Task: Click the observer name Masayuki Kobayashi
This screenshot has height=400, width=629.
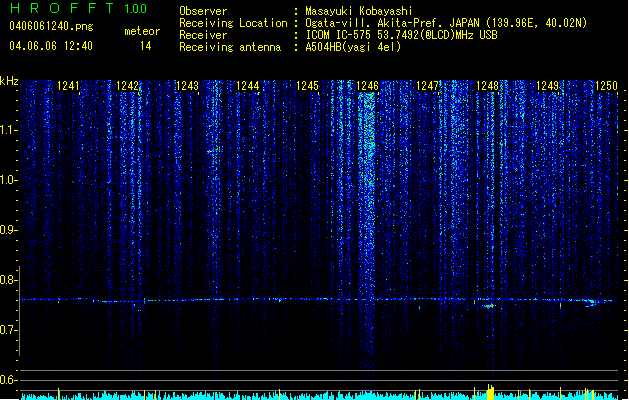Action: click(x=359, y=11)
